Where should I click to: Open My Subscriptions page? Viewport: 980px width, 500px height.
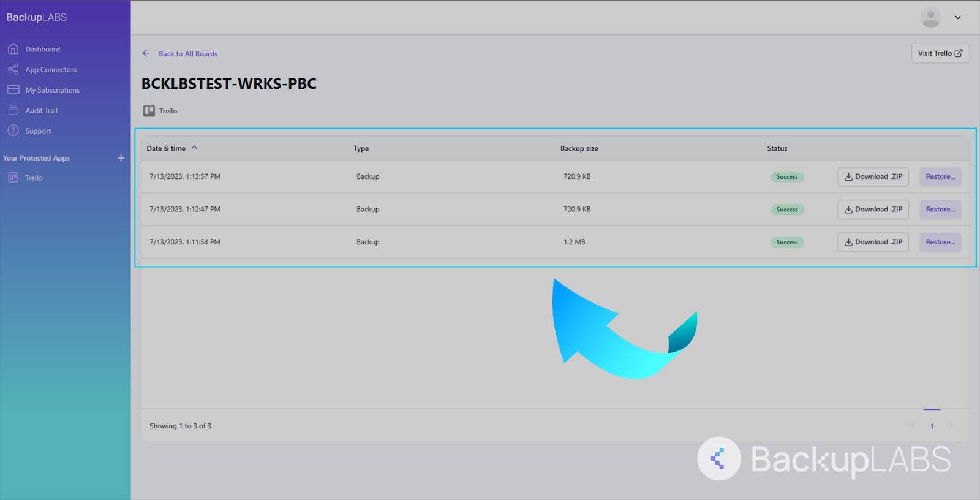pos(53,90)
